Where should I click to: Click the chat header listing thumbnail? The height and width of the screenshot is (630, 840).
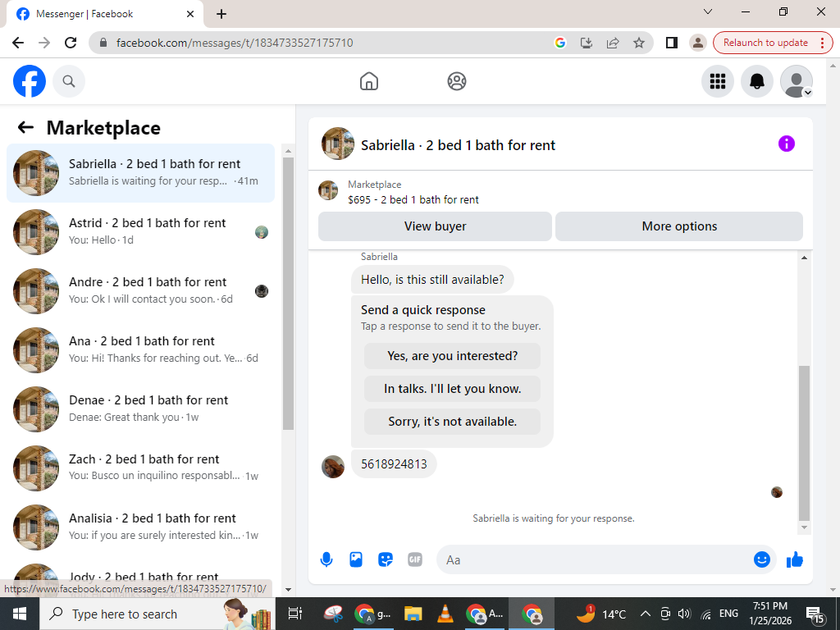(x=337, y=144)
